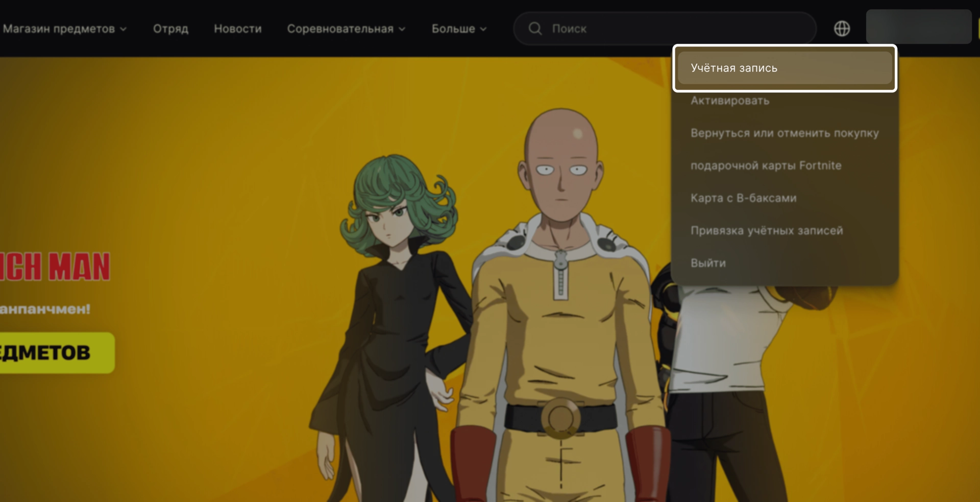
Task: Expand the Магазин предметов dropdown
Action: click(x=64, y=29)
